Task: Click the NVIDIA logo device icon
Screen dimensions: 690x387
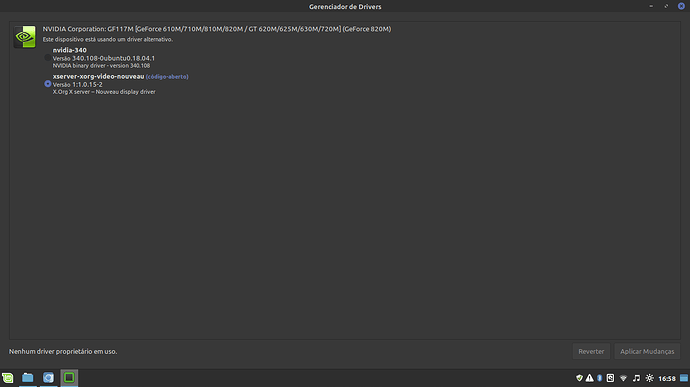Action: coord(25,37)
